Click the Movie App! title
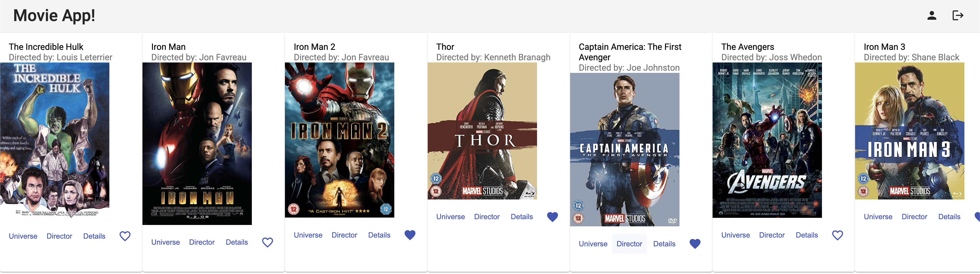 [x=54, y=16]
